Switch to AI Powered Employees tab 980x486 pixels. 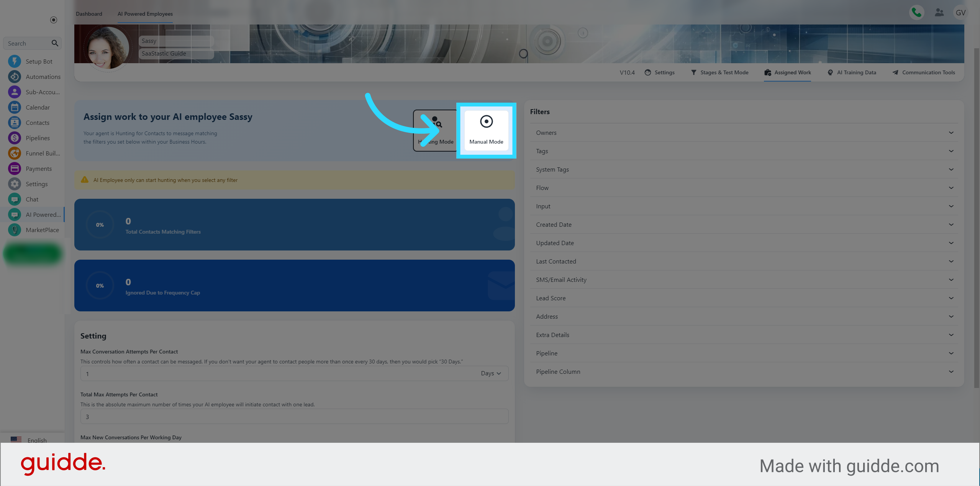[145, 14]
